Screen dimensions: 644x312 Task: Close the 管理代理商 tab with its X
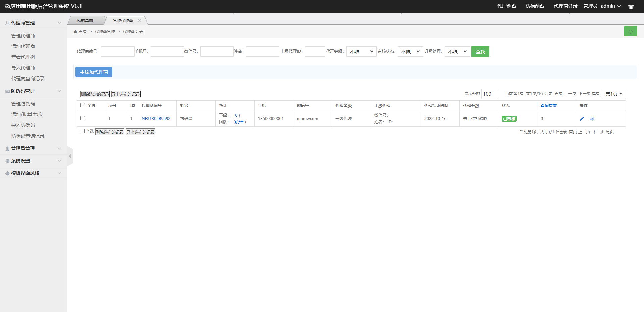(139, 21)
